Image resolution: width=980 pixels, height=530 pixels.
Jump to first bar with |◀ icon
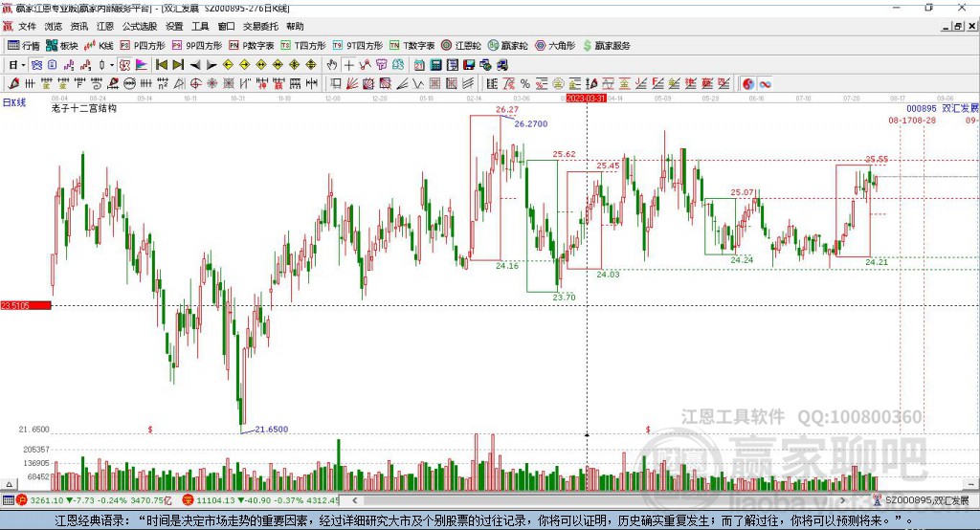pos(161,65)
